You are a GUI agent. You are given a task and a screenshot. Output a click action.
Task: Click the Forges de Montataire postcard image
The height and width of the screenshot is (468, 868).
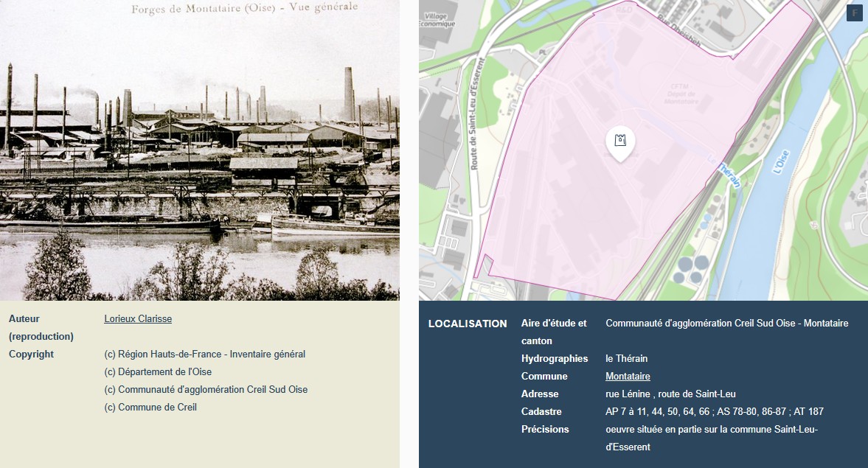point(199,150)
